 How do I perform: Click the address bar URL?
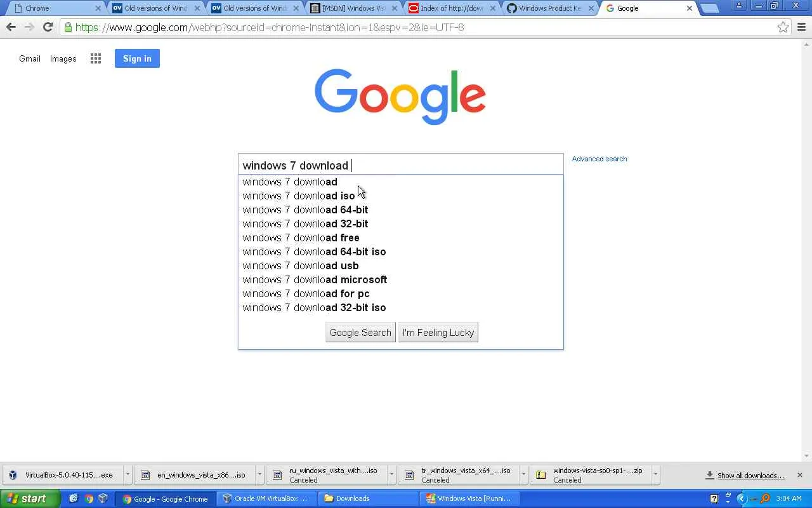(270, 27)
